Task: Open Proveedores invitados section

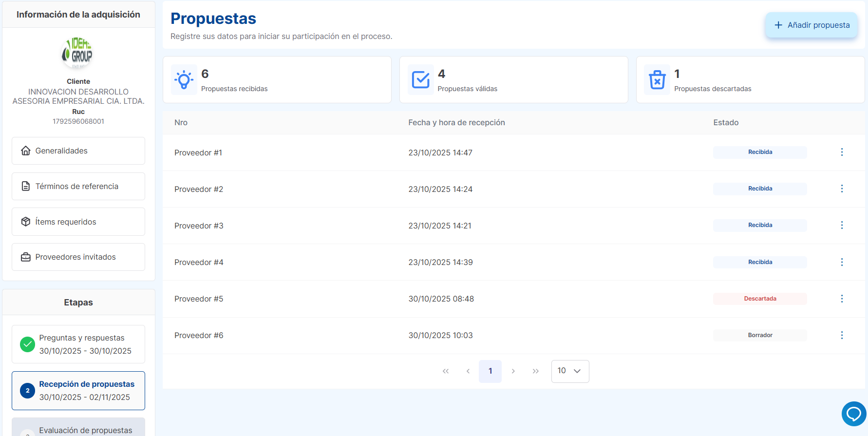Action: pyautogui.click(x=78, y=257)
